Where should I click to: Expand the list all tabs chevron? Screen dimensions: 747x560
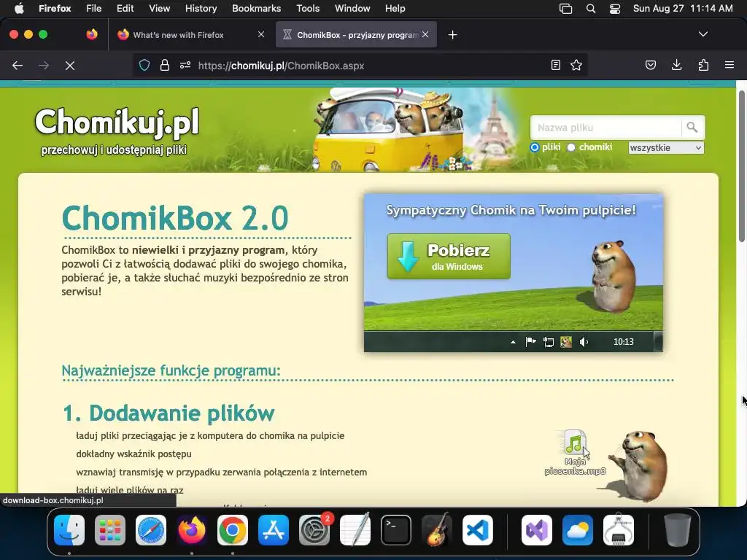tap(703, 34)
